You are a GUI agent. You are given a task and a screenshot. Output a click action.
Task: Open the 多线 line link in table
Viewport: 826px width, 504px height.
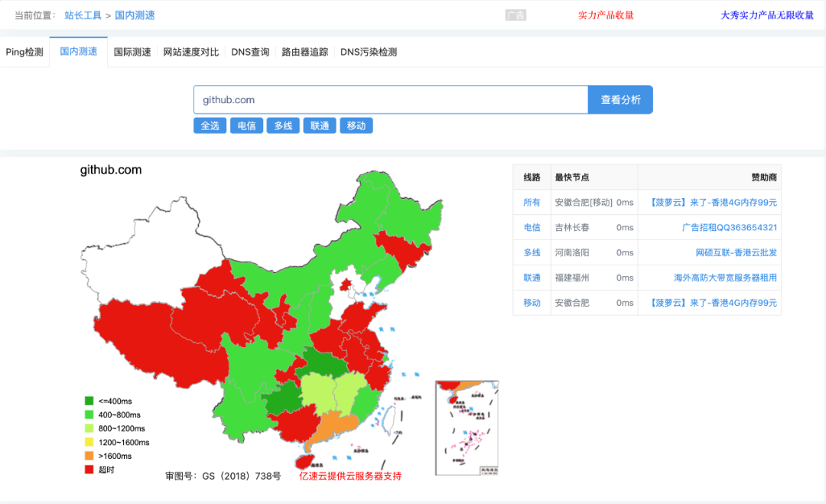tap(532, 253)
